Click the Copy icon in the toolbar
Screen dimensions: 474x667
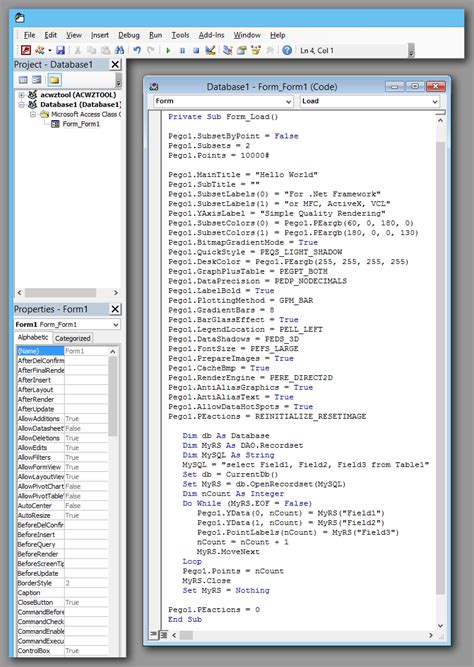[91, 50]
